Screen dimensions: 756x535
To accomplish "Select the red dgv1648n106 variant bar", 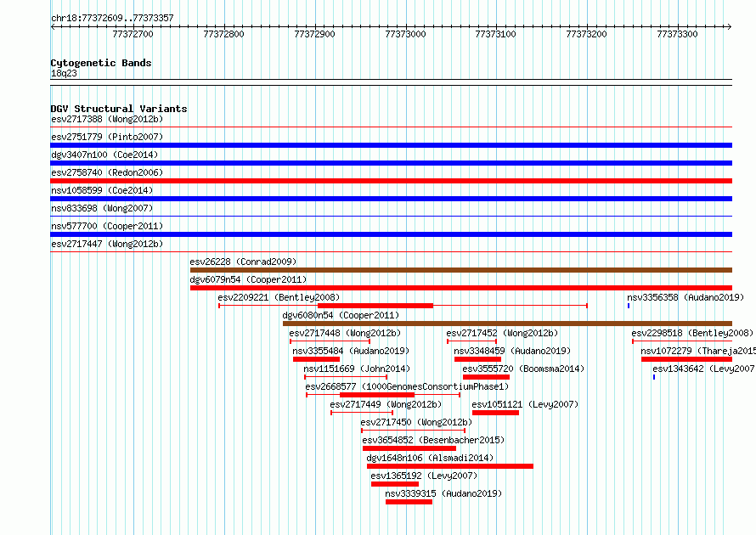I will point(450,466).
